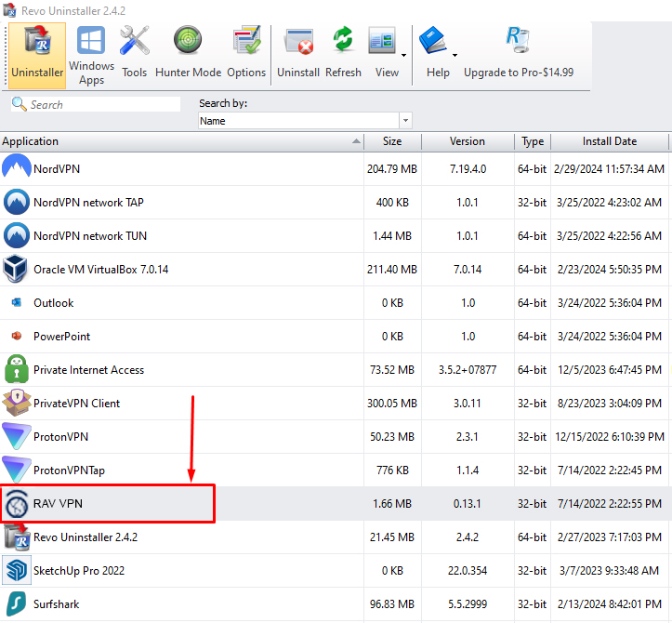Open the Search by Name combo box
The image size is (672, 623).
(x=305, y=121)
